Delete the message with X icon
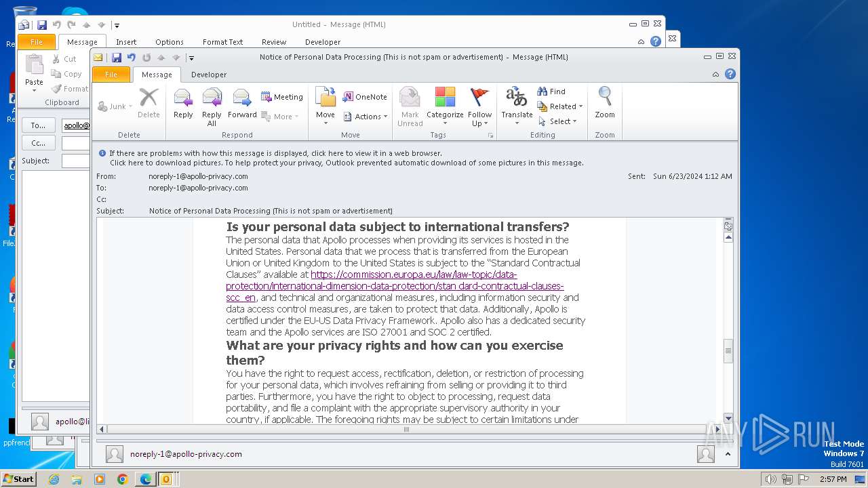This screenshot has width=868, height=488. 149,104
